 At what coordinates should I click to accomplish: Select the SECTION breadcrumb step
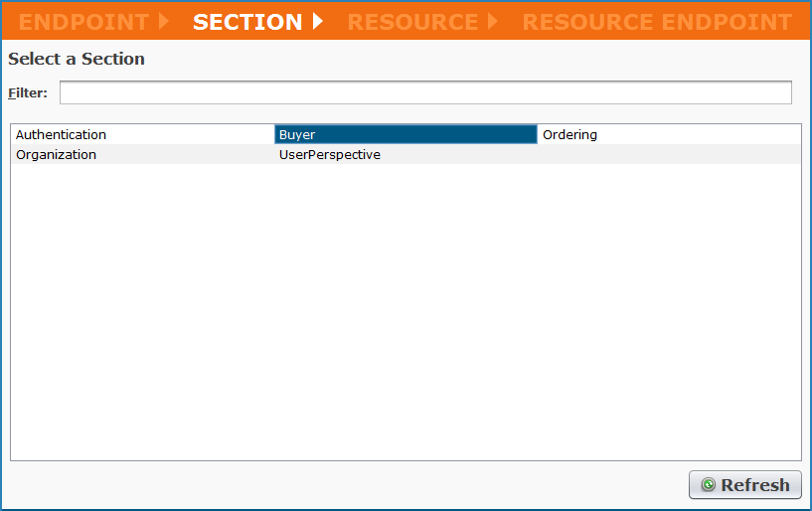247,22
